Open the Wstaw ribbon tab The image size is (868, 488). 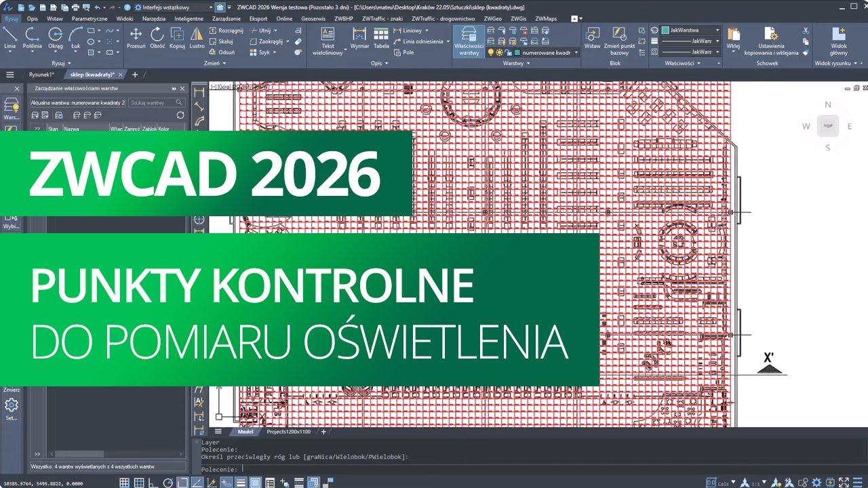click(55, 18)
